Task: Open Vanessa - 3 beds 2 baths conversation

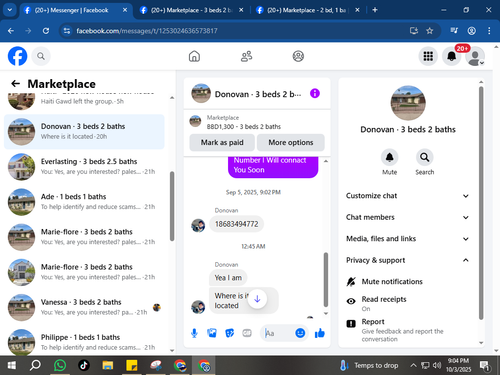Action: point(84,307)
